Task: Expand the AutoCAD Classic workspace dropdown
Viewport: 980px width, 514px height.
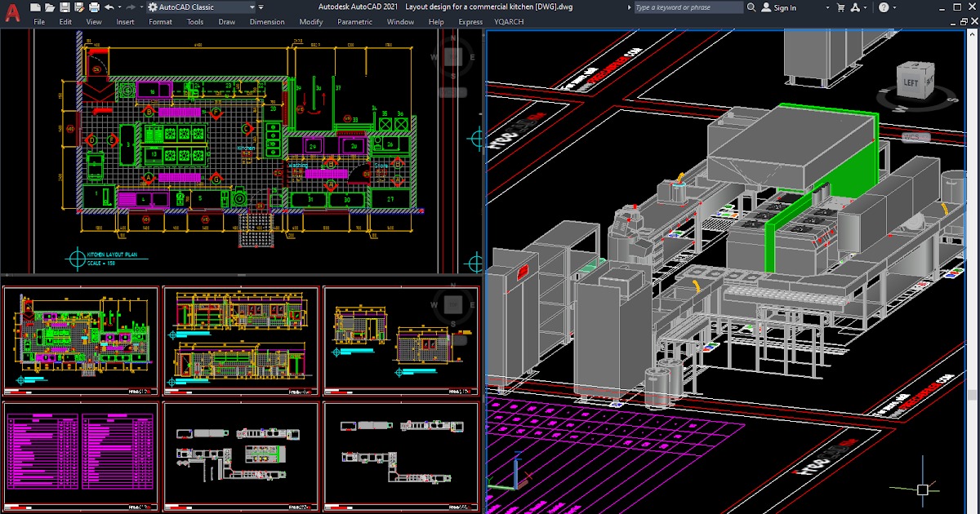Action: point(252,7)
